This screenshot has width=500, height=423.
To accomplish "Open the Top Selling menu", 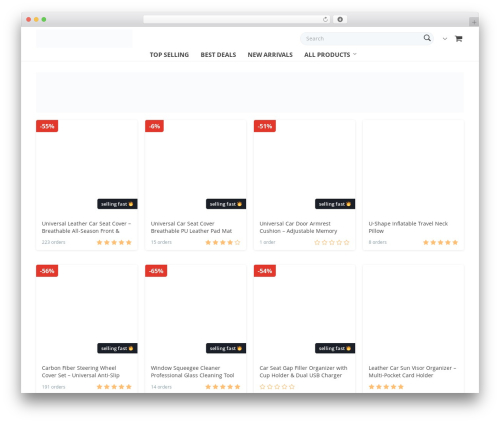I will [169, 55].
